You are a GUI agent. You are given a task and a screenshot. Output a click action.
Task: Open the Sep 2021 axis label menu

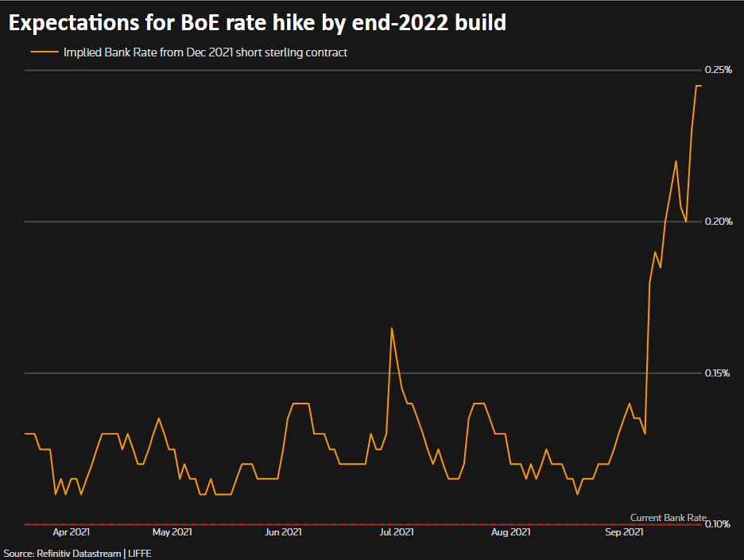625,532
